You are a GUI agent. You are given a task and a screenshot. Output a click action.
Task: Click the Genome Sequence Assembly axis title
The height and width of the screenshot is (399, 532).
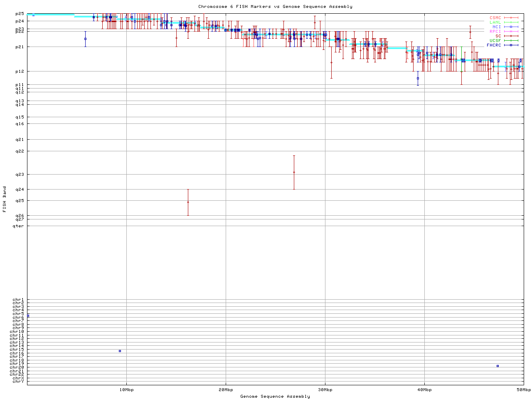(275, 397)
